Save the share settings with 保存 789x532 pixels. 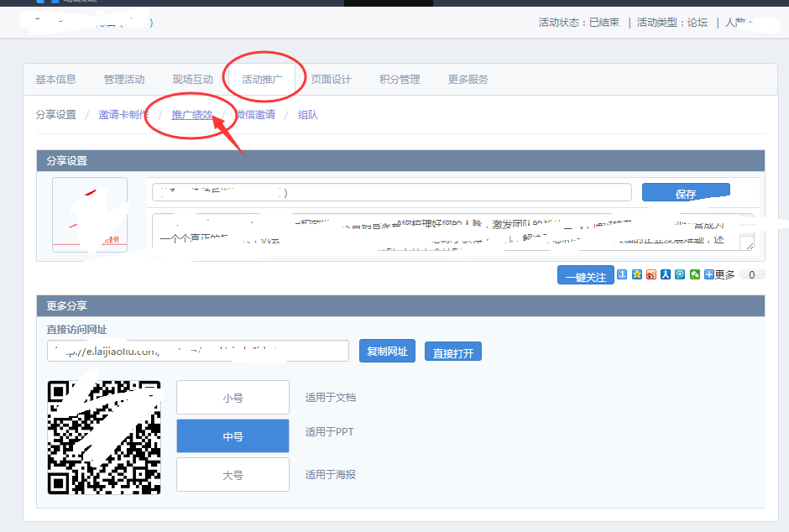(686, 193)
